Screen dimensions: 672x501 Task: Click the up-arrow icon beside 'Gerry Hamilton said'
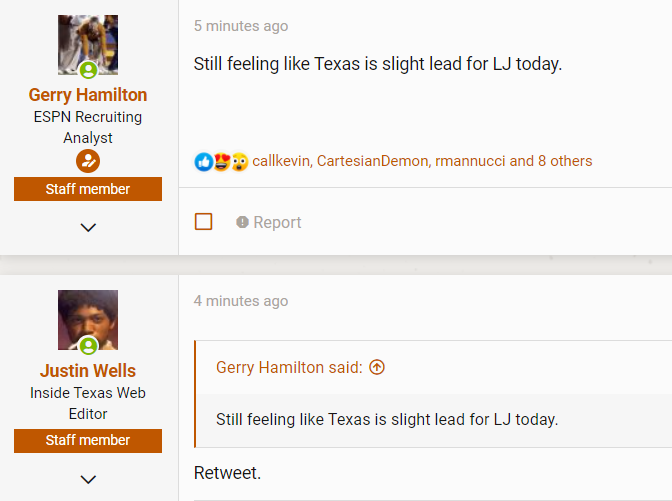click(377, 367)
